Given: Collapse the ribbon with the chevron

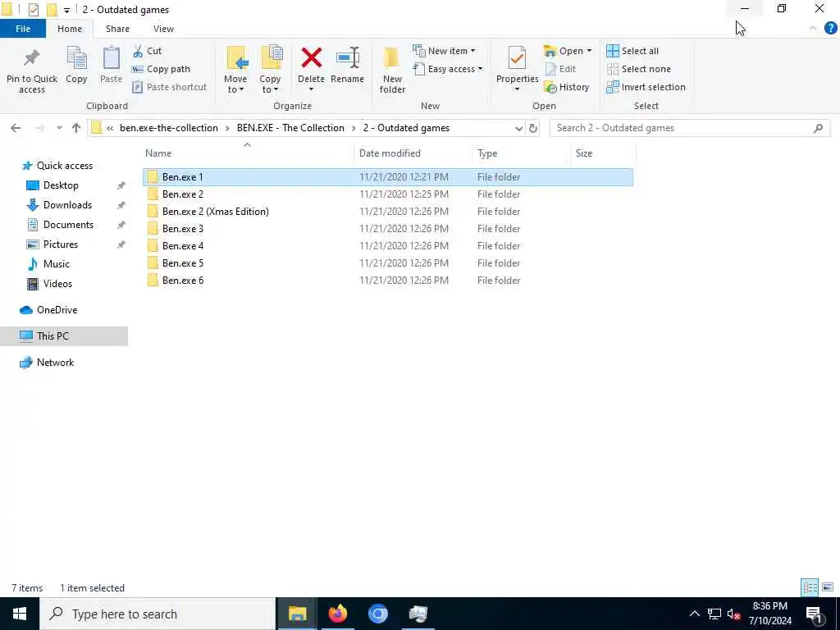Looking at the screenshot, I should coord(813,29).
